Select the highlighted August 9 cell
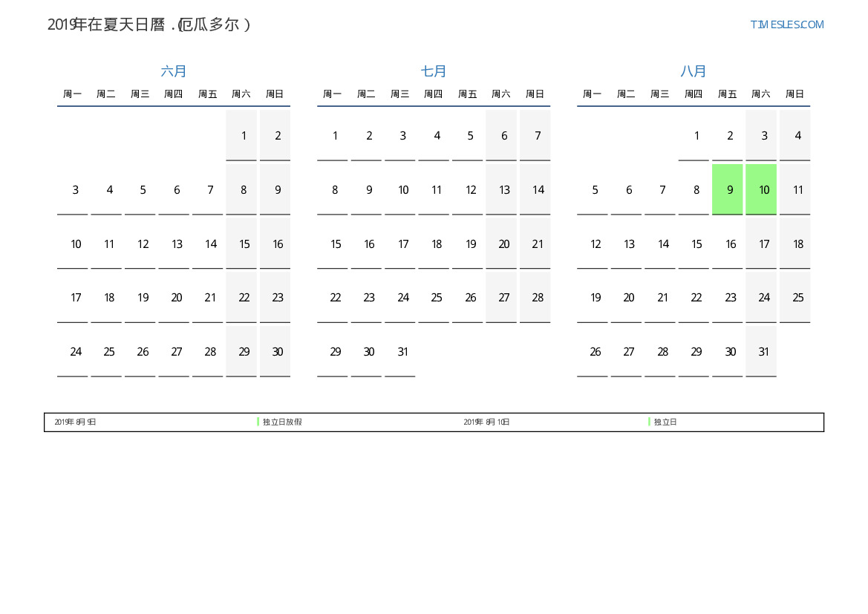 coord(728,189)
